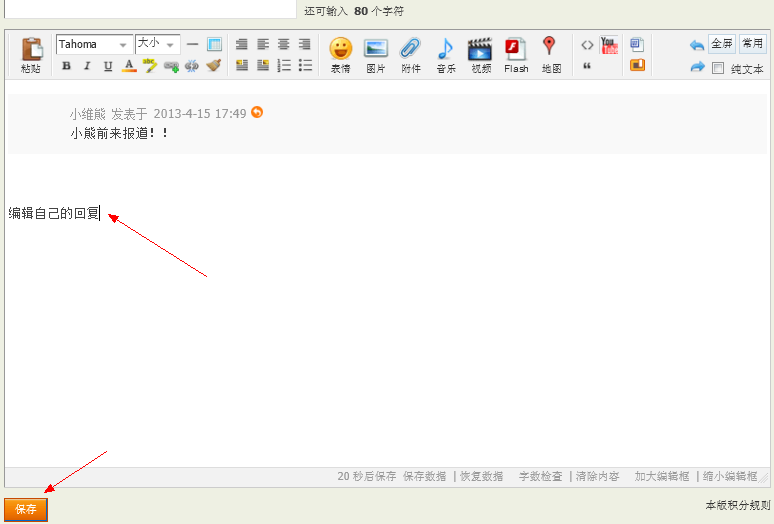Insert a YouTube video via YouTube icon
774x524 pixels.
click(609, 45)
